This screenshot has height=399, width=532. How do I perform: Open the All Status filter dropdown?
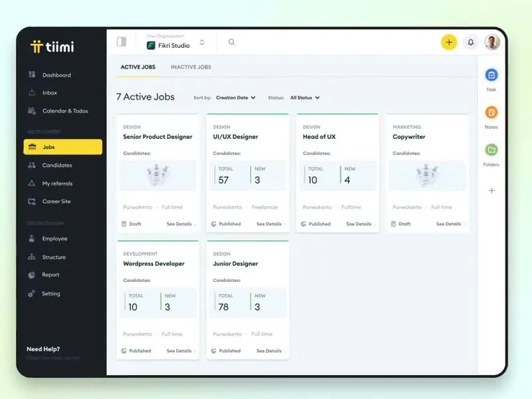[305, 98]
